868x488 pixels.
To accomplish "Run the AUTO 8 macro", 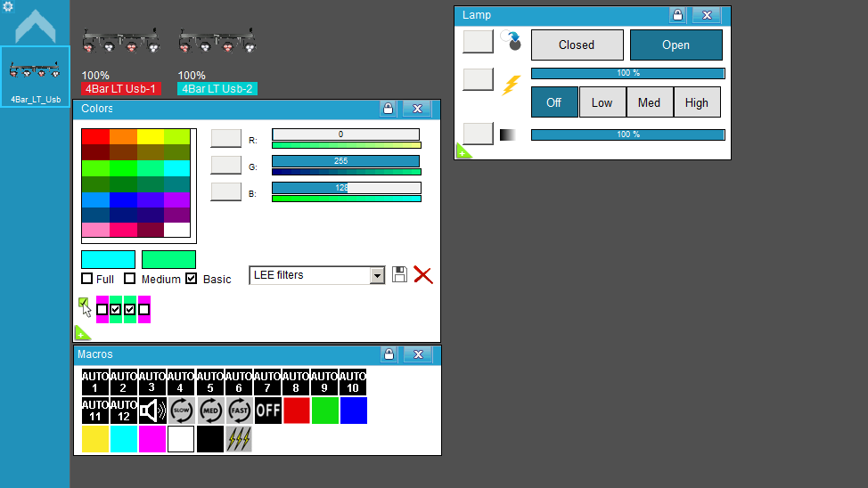I will pos(296,382).
